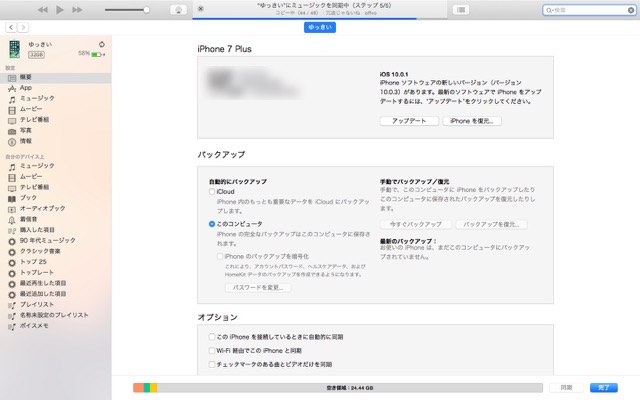Open 名称未設定のプレイリスト
This screenshot has width=640, height=400.
click(x=56, y=315)
